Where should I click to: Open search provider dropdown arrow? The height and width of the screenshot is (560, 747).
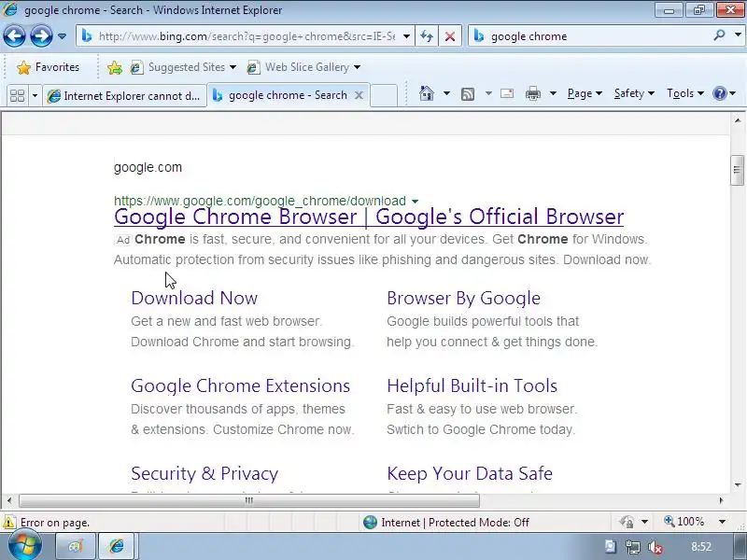[738, 35]
